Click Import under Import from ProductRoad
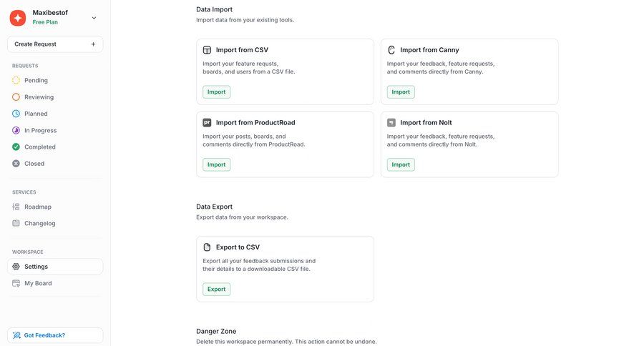Screen dimensions: 644x346 216,164
